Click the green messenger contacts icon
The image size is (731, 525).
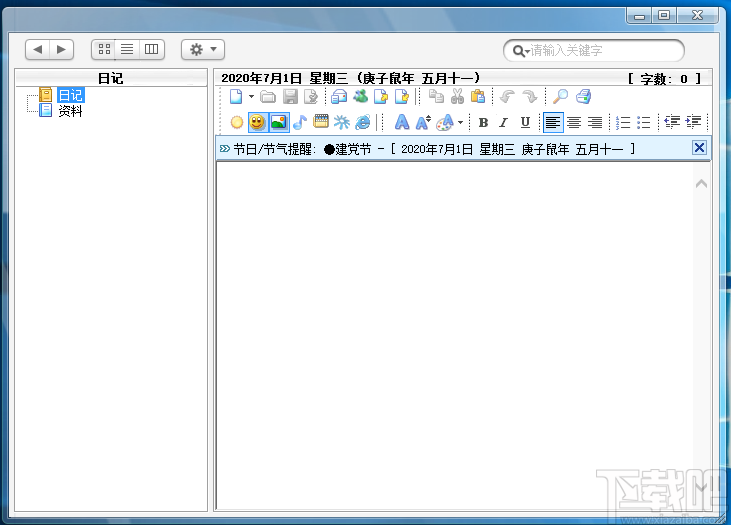[x=360, y=96]
